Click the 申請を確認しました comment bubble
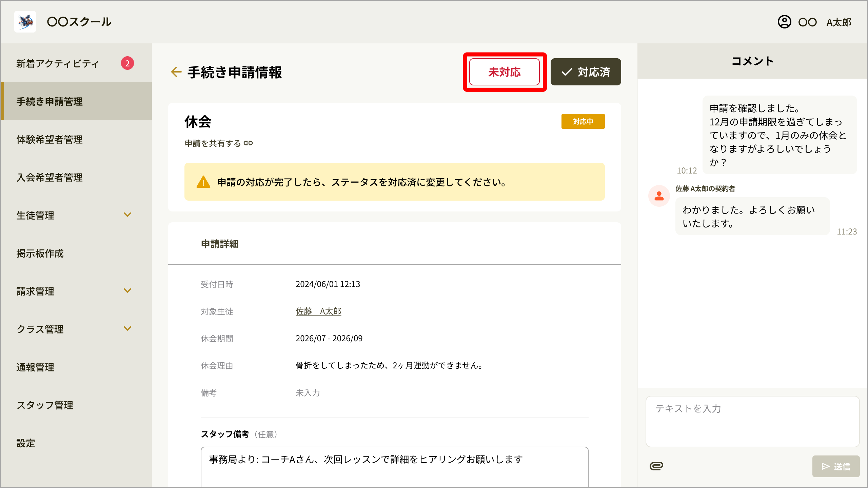Image resolution: width=868 pixels, height=488 pixels. click(780, 135)
